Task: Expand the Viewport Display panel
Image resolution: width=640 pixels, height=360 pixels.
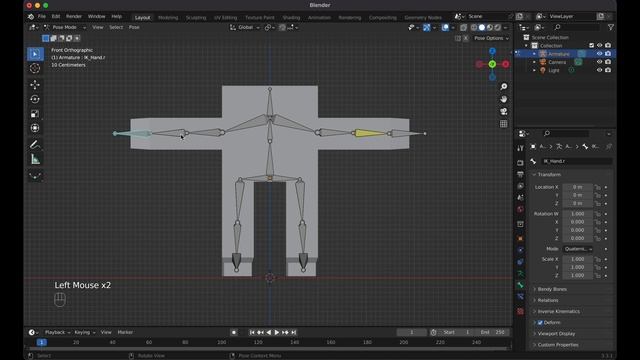Action: [x=556, y=333]
